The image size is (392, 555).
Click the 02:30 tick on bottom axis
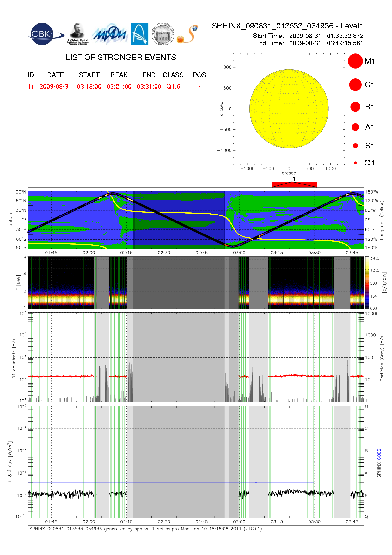point(164,521)
